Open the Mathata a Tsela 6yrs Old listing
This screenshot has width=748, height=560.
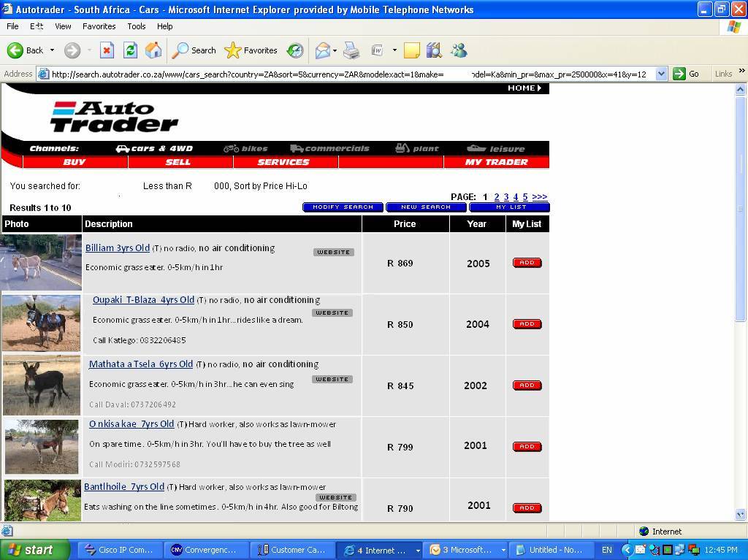tap(141, 364)
